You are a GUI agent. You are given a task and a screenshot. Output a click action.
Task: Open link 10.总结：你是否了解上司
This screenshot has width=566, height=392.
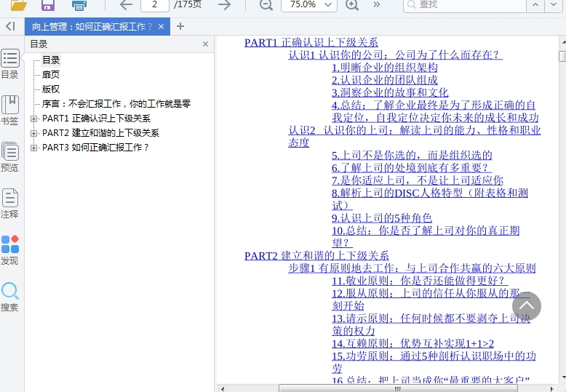tap(426, 237)
